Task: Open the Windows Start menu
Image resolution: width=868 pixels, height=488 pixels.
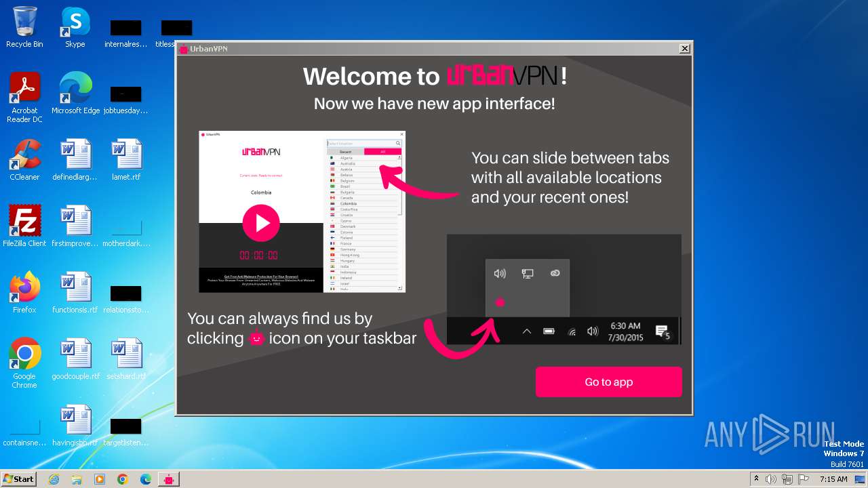Action: pyautogui.click(x=18, y=479)
